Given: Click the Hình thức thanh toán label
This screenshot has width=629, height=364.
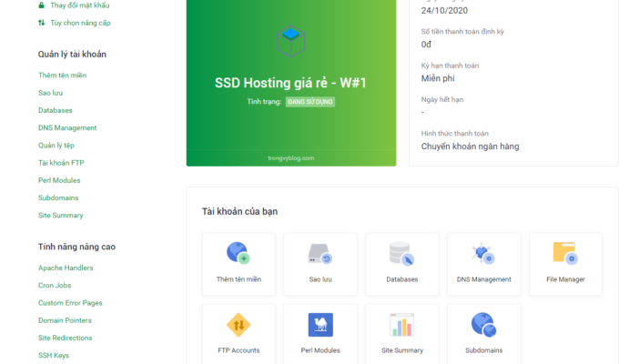Looking at the screenshot, I should click(x=454, y=134).
